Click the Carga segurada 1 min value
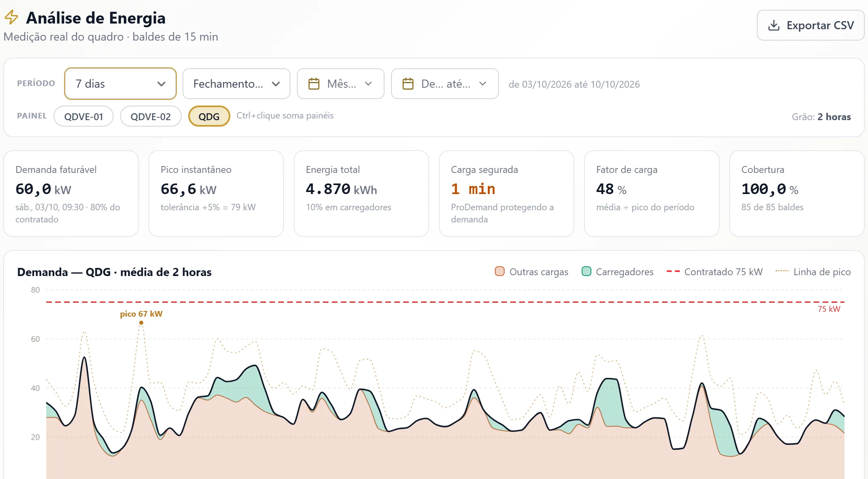 tap(473, 189)
